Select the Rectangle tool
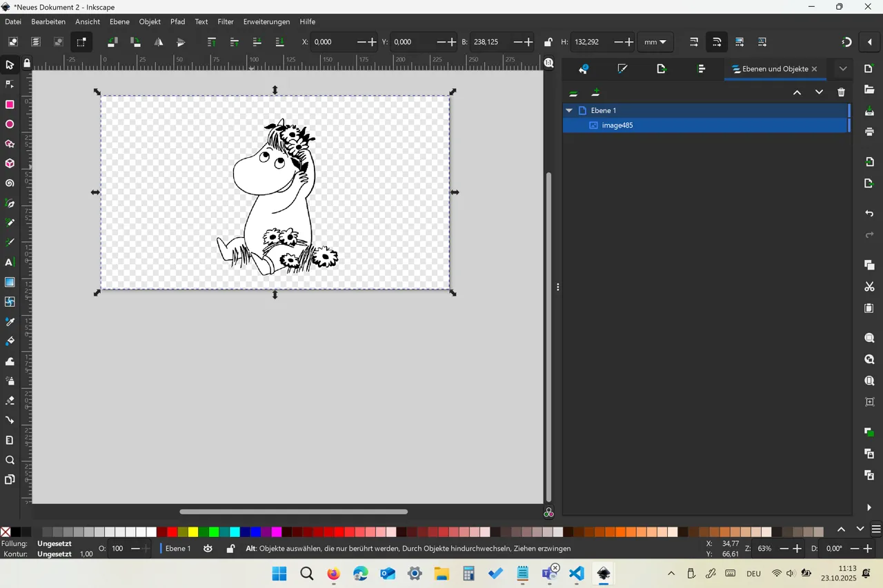 10,105
